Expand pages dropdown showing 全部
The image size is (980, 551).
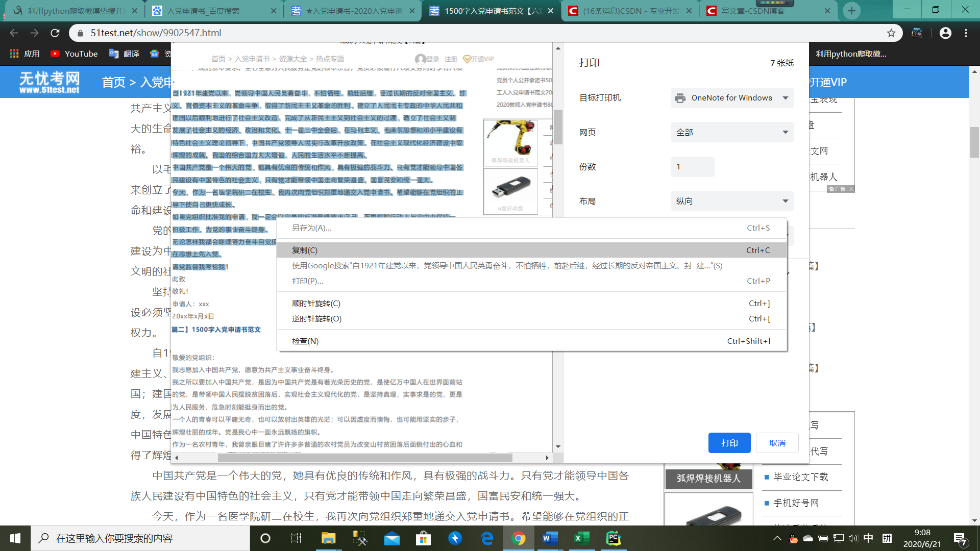click(x=732, y=133)
